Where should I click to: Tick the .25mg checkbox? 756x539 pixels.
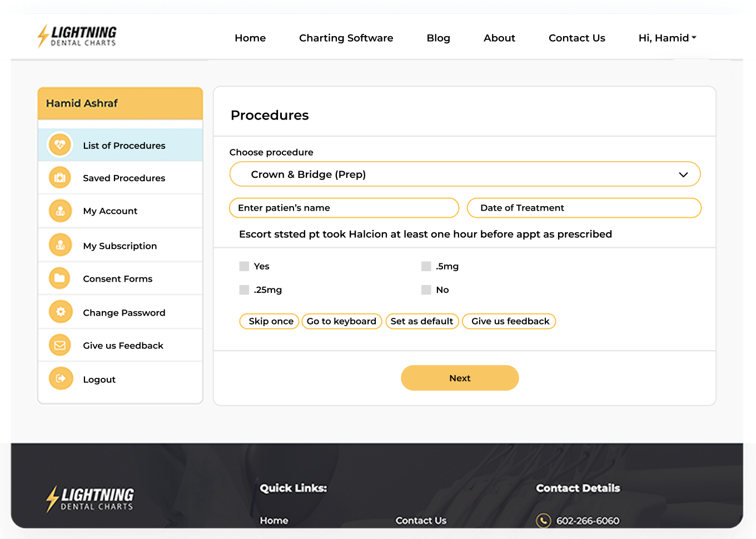[x=244, y=290]
